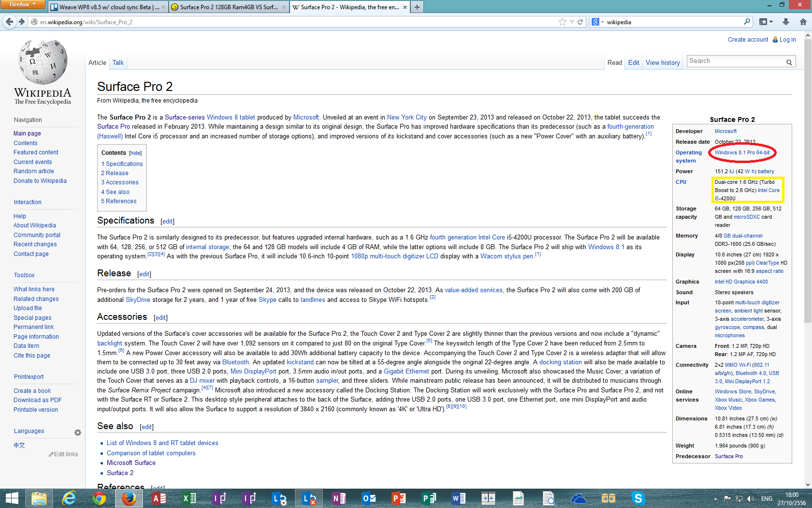Viewport: 812px width, 508px height.
Task: Open the bookmarks menu button
Action: 763,22
